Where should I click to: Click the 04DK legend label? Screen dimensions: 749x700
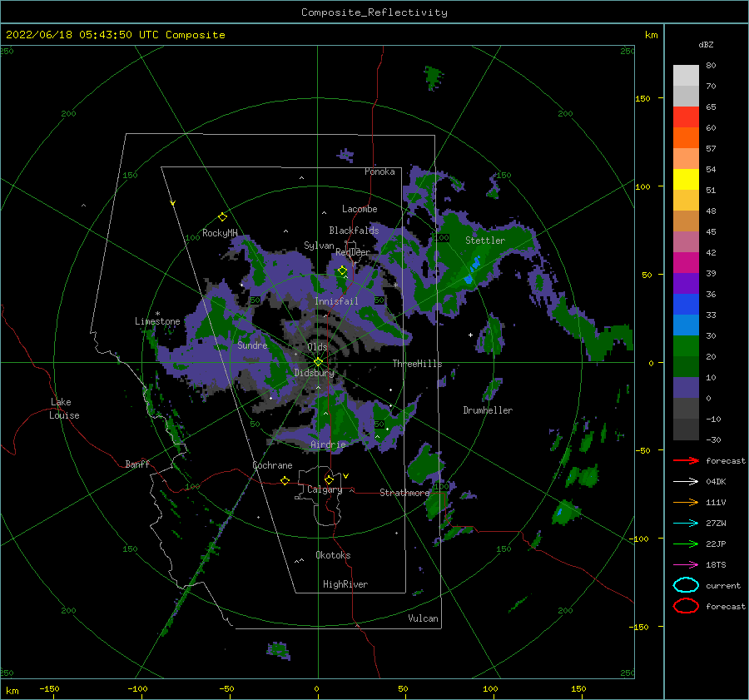pyautogui.click(x=716, y=481)
